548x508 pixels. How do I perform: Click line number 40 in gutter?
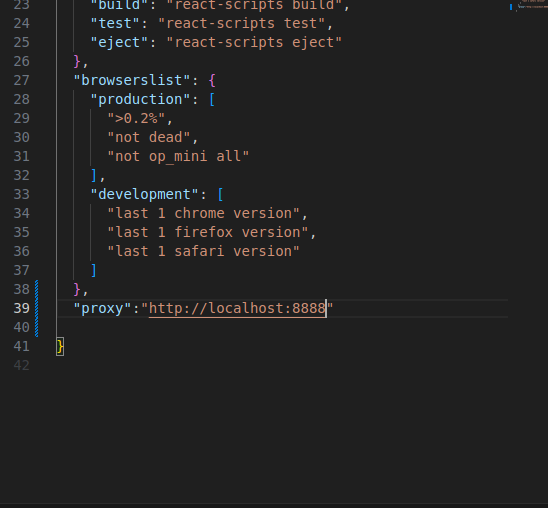(x=22, y=327)
